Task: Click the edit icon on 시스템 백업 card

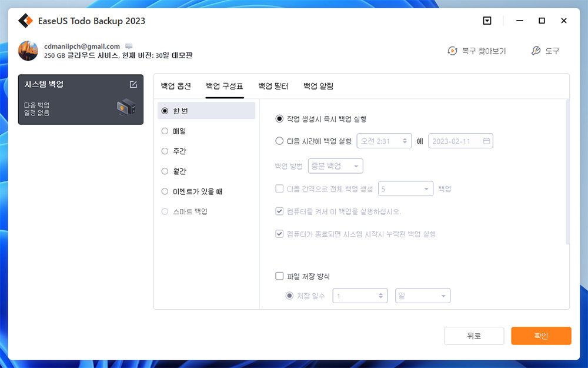Action: 133,84
